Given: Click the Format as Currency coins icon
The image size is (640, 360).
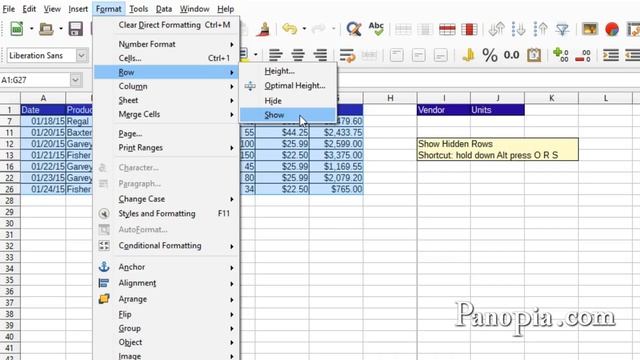Looking at the screenshot, I should [468, 55].
